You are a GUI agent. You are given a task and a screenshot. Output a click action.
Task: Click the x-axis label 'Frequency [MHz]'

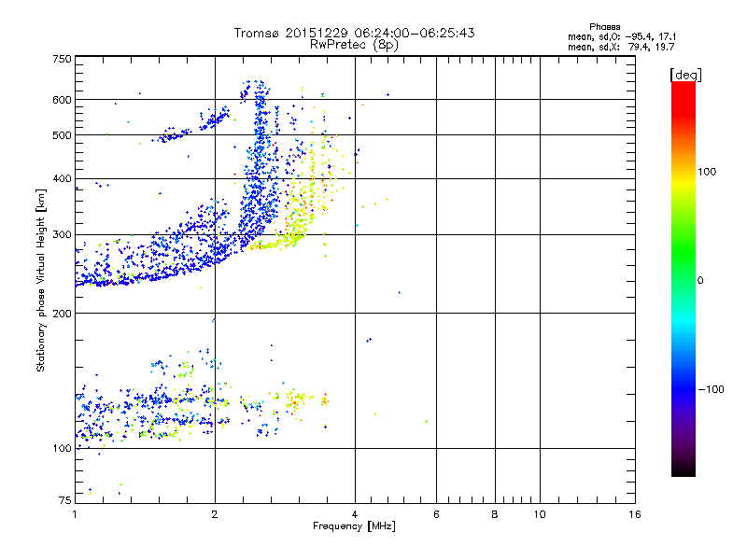pyautogui.click(x=354, y=526)
